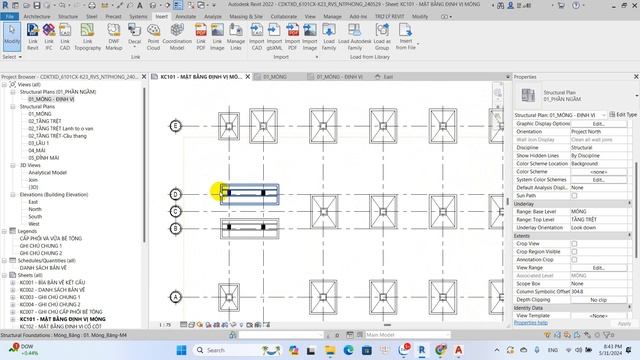Click the Properties panel vertical scrollbar
This screenshot has width=640, height=360.
coord(636,210)
